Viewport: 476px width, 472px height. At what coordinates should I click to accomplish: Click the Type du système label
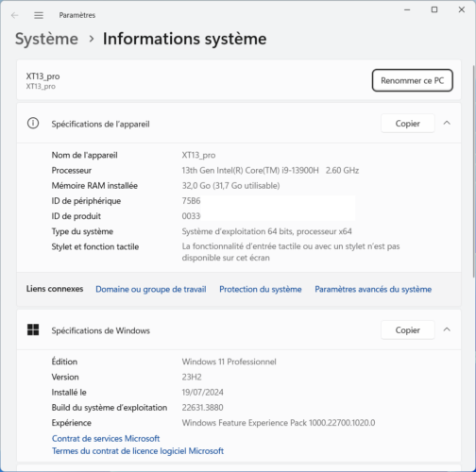(x=82, y=231)
